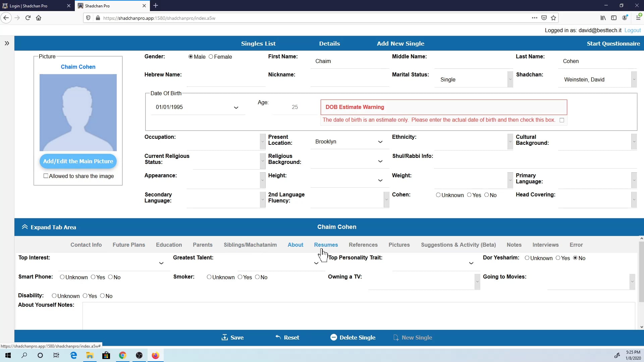The width and height of the screenshot is (644, 362).
Task: Open the Singles List menu item
Action: coord(258,43)
